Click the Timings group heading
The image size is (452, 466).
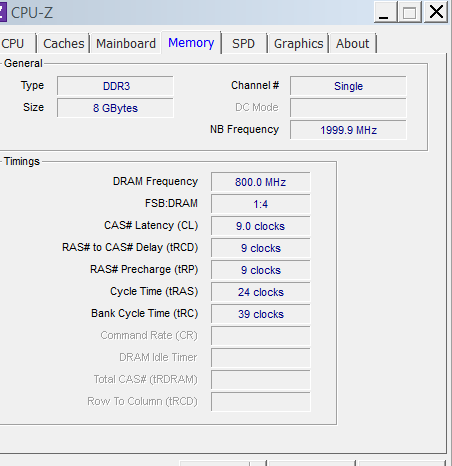pos(22,162)
